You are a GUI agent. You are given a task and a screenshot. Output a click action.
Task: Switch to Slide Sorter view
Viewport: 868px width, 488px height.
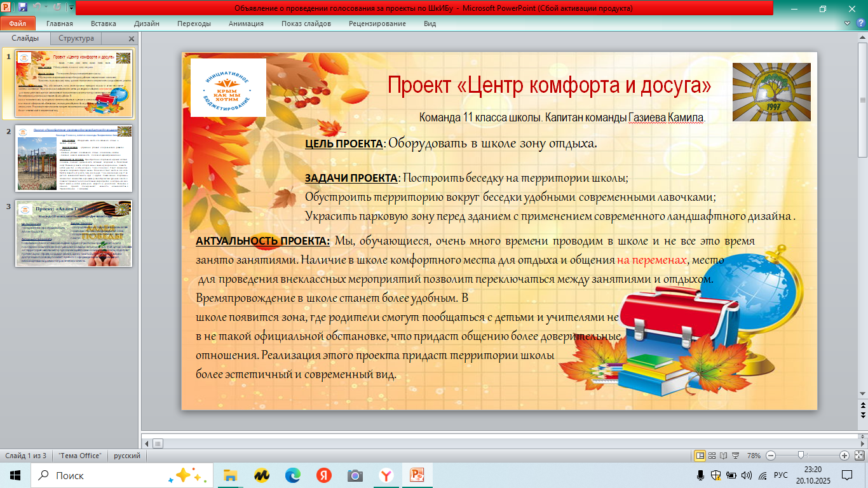click(x=711, y=456)
